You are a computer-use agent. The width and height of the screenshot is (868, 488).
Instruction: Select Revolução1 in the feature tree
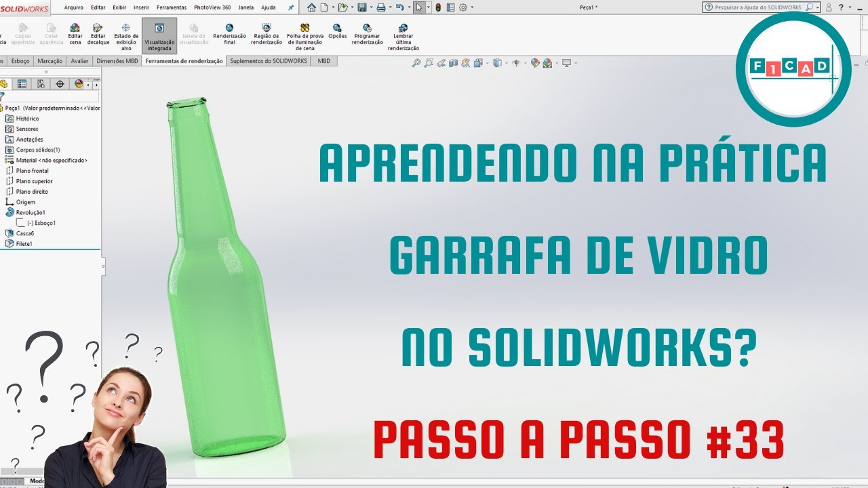tap(31, 212)
